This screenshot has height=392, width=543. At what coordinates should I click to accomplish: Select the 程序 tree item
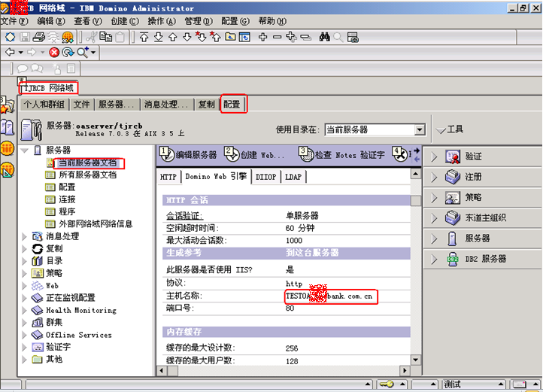[67, 211]
